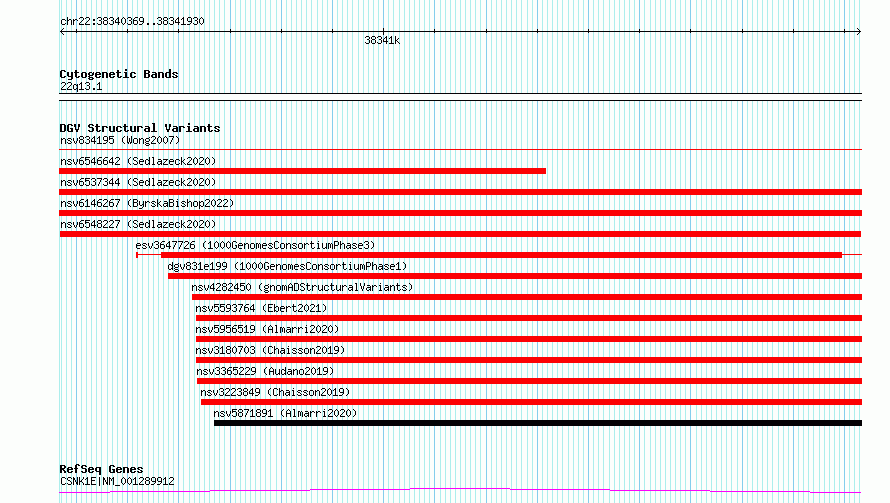Open nsv5956519 (Almarri2020) label
The width and height of the screenshot is (890, 503).
267,329
